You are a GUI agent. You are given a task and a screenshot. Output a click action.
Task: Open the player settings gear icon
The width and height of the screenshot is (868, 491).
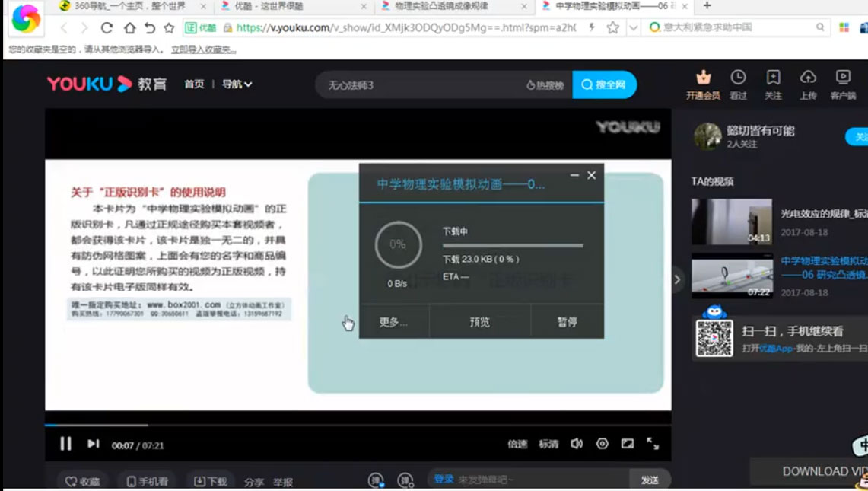pyautogui.click(x=602, y=443)
